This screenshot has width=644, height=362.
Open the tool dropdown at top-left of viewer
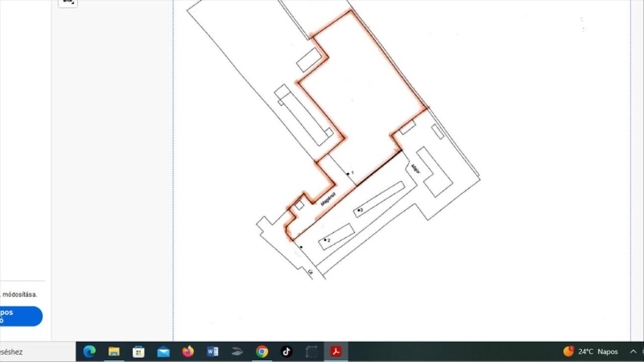click(68, 3)
